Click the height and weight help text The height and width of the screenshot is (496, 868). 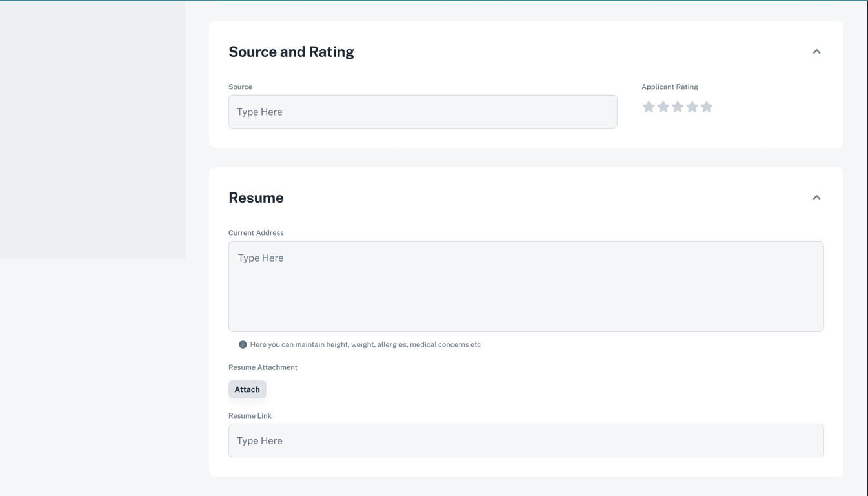tap(365, 345)
